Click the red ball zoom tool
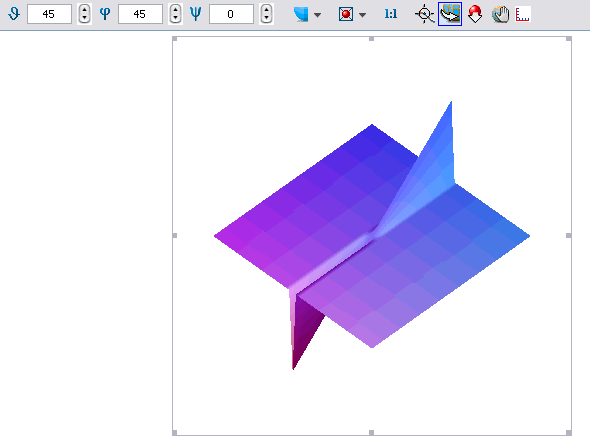590x440 pixels. [476, 14]
